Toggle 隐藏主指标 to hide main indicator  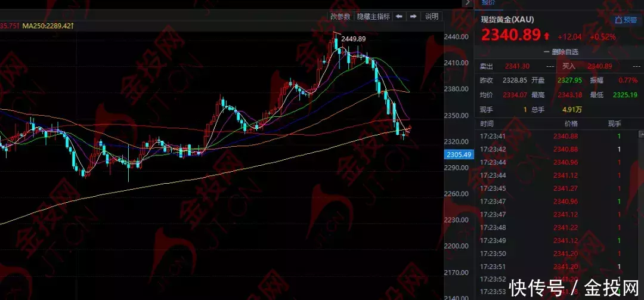tap(373, 17)
